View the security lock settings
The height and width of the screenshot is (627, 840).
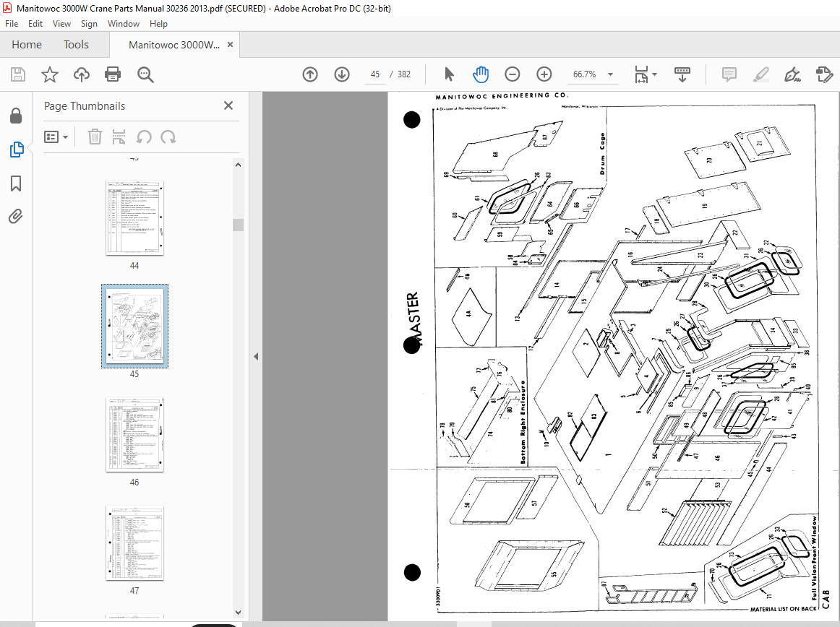click(x=16, y=115)
